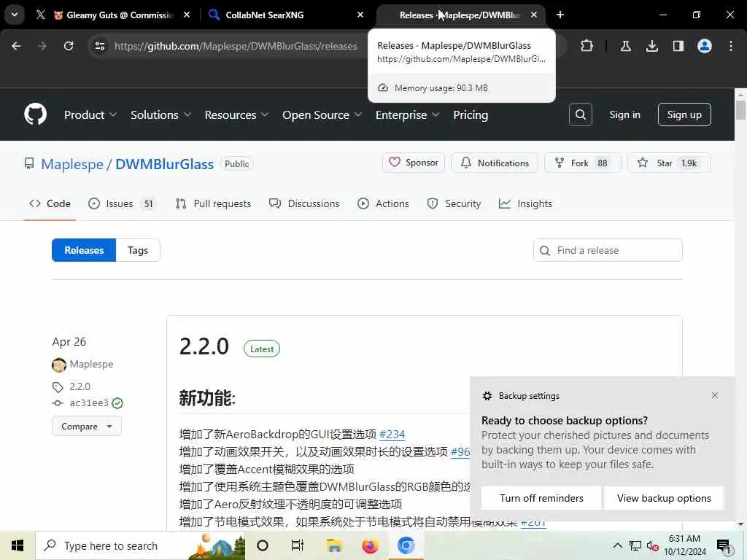
Task: Open issue #234 link
Action: (392, 435)
